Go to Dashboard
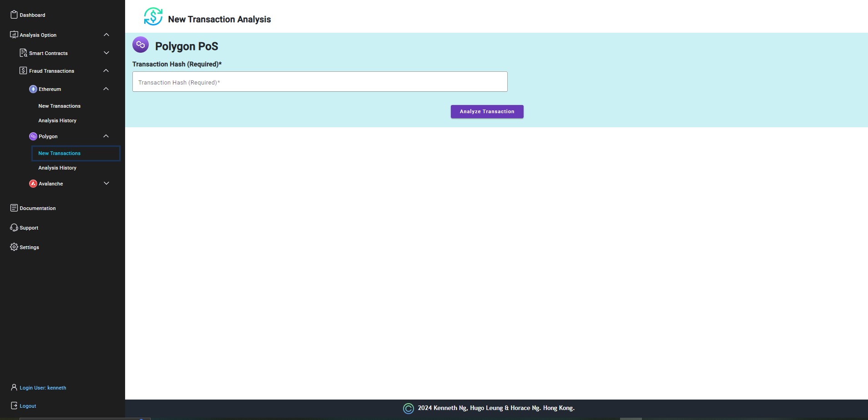This screenshot has width=868, height=420. point(32,15)
